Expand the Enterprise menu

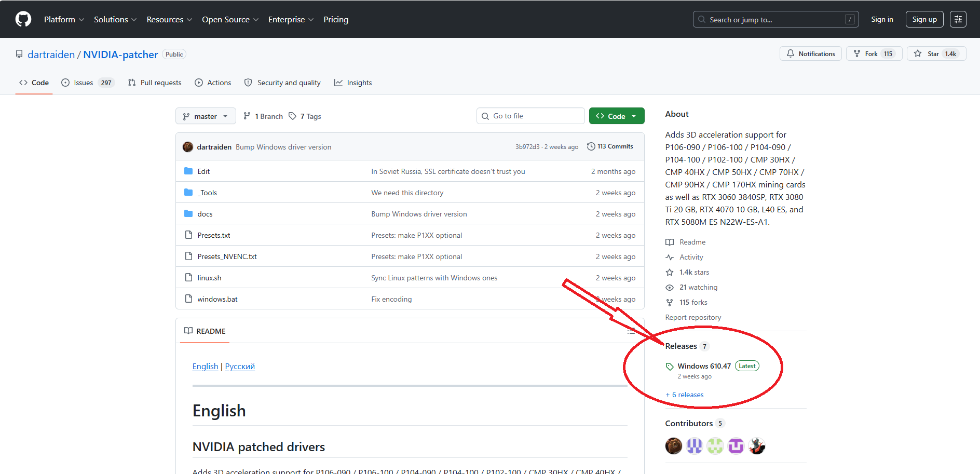coord(291,19)
